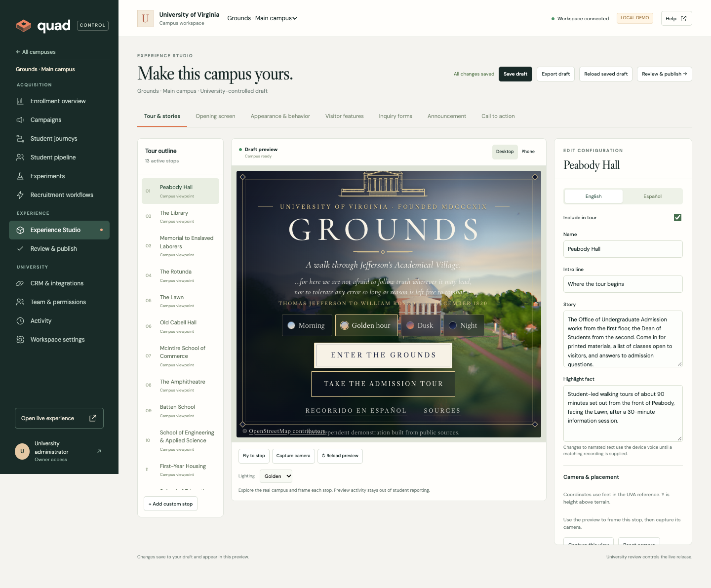The image size is (711, 588).
Task: Select The Rotunda stop in tour outline
Action: pos(180,275)
